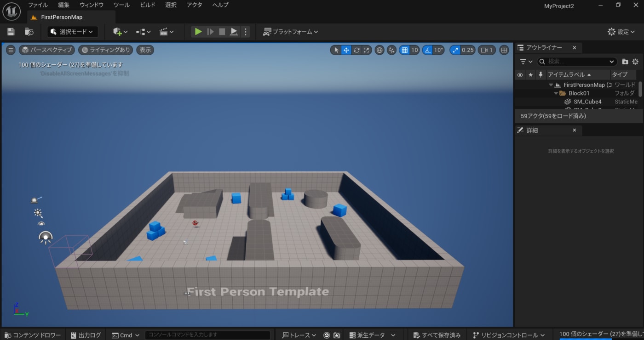644x340 pixels.
Task: Open camera speed setting
Action: pos(487,50)
